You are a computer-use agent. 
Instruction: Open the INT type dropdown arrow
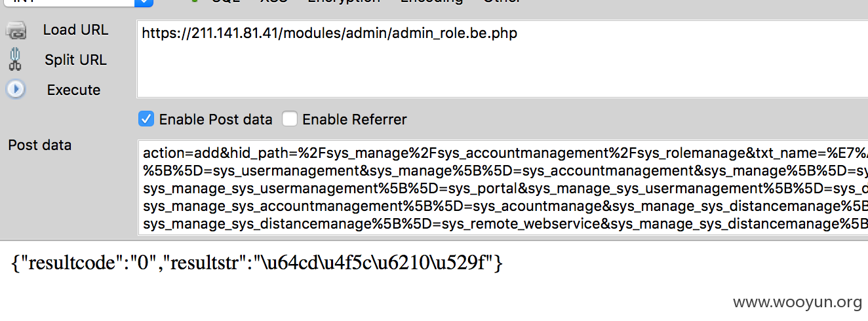tap(143, 3)
